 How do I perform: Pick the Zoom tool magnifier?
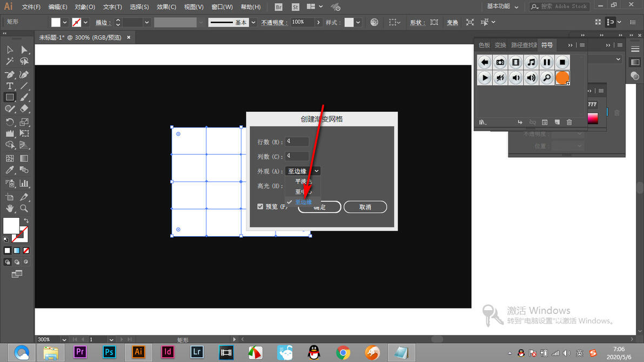coord(24,209)
